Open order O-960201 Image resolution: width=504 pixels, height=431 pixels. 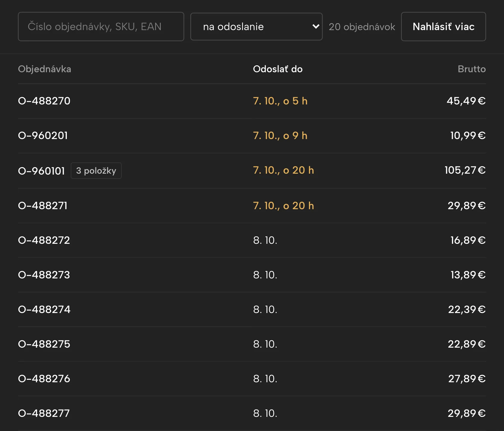click(43, 135)
